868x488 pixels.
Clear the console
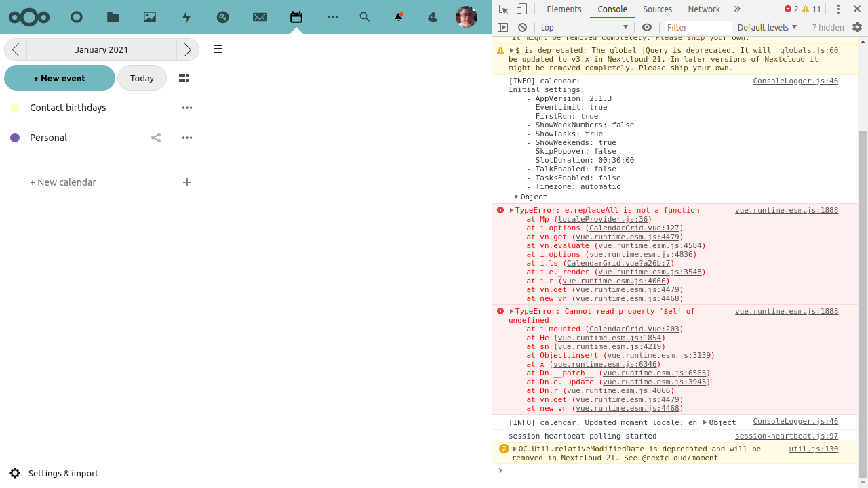(x=522, y=27)
